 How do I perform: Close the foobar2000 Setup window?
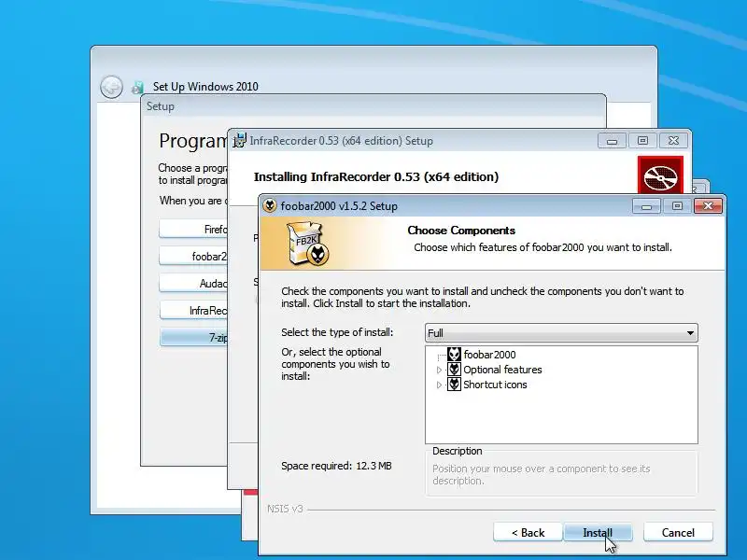click(708, 205)
